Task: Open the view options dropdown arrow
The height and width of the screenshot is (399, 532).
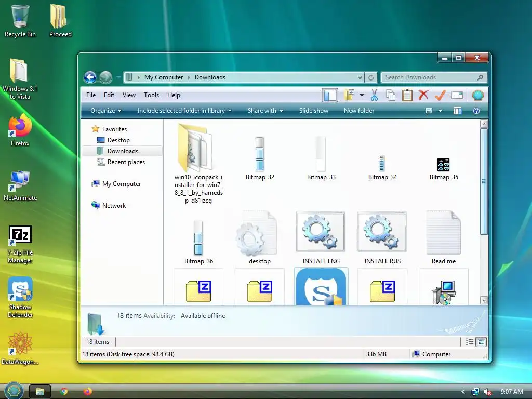Action: pyautogui.click(x=440, y=111)
